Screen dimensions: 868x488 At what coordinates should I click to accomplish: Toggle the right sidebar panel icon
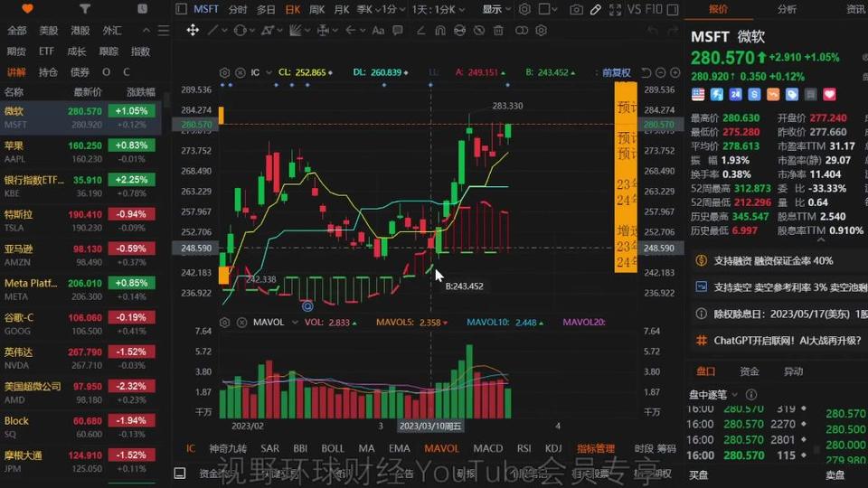673,9
